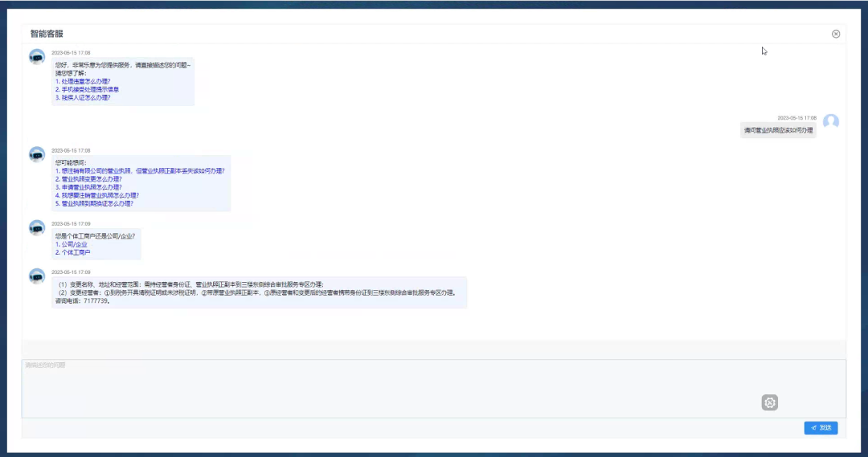Image resolution: width=868 pixels, height=457 pixels.
Task: Open the suggestion '1. 处理违章怎么办理?'
Action: tap(83, 81)
